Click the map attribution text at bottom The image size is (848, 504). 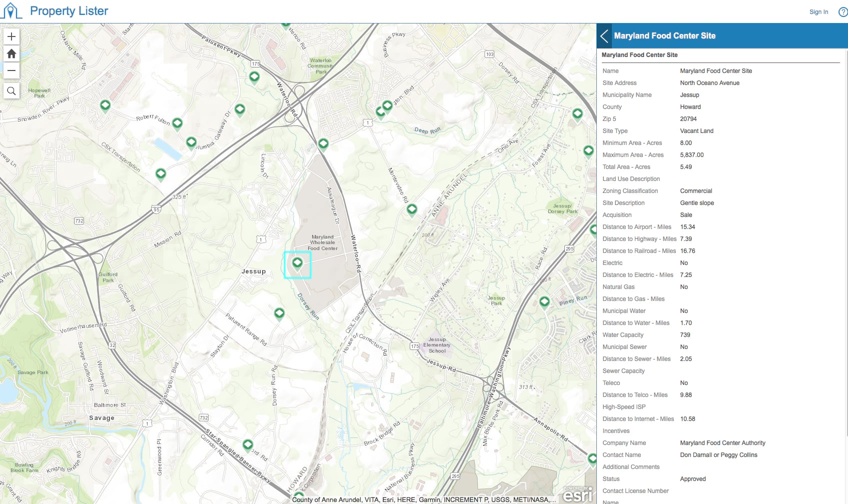pyautogui.click(x=424, y=499)
